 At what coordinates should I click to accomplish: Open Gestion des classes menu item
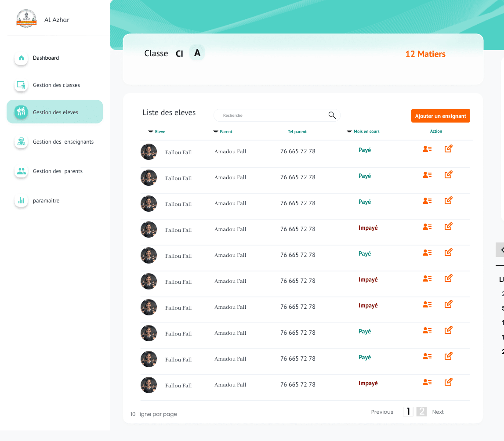[x=56, y=85]
